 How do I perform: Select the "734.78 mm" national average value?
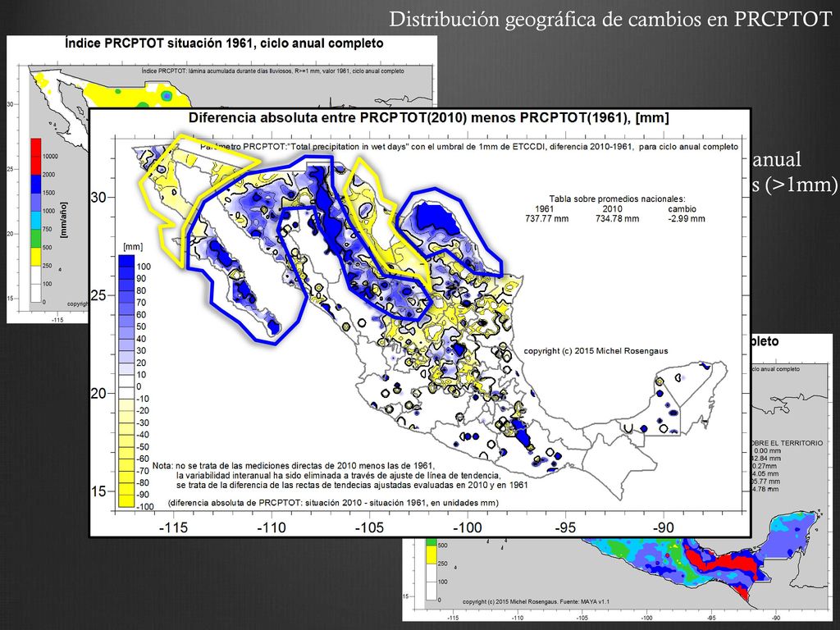click(x=617, y=218)
